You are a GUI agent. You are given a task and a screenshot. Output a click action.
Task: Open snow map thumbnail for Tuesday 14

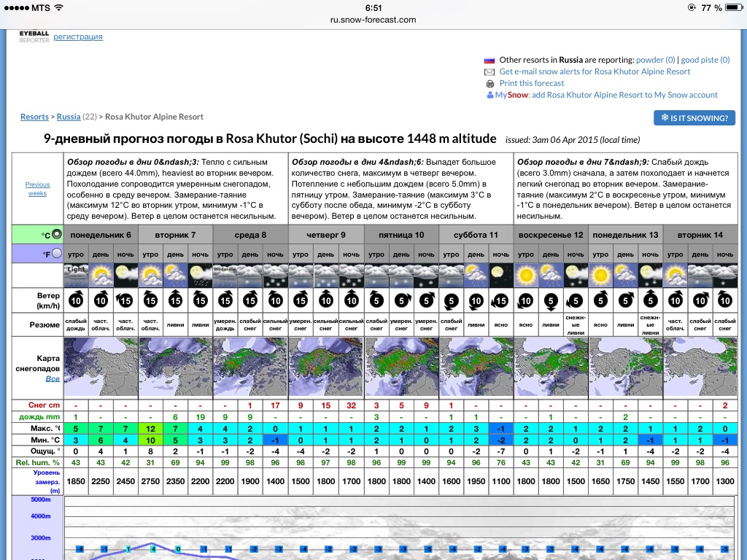700,367
